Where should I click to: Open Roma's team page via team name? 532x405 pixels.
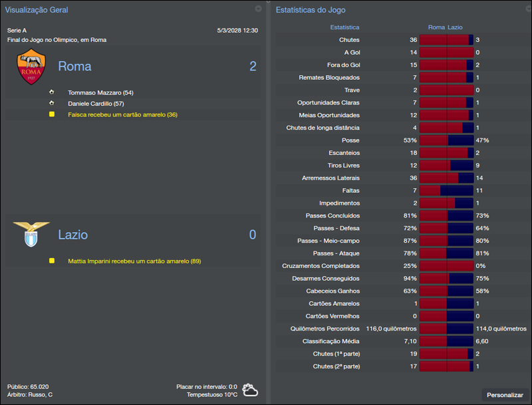[x=75, y=66]
